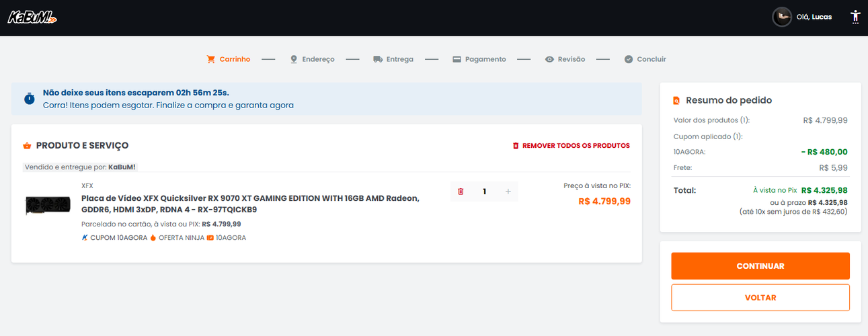Select the Endereço pin icon

pos(294,59)
